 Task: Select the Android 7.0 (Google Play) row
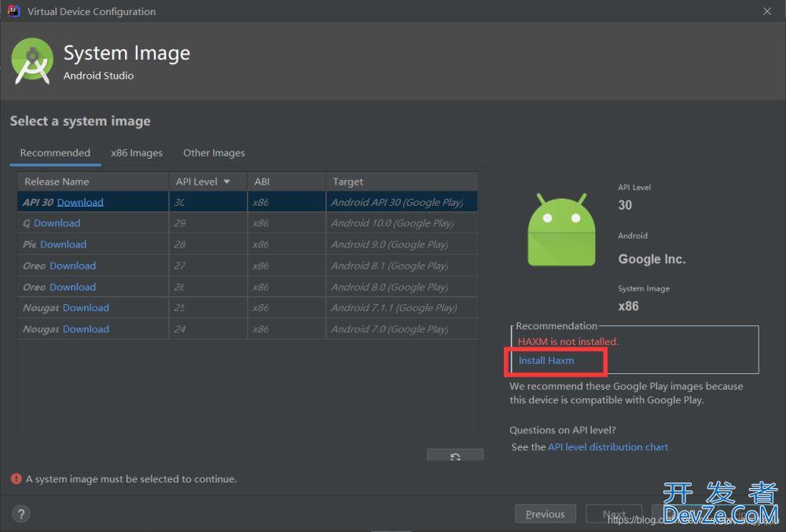248,328
